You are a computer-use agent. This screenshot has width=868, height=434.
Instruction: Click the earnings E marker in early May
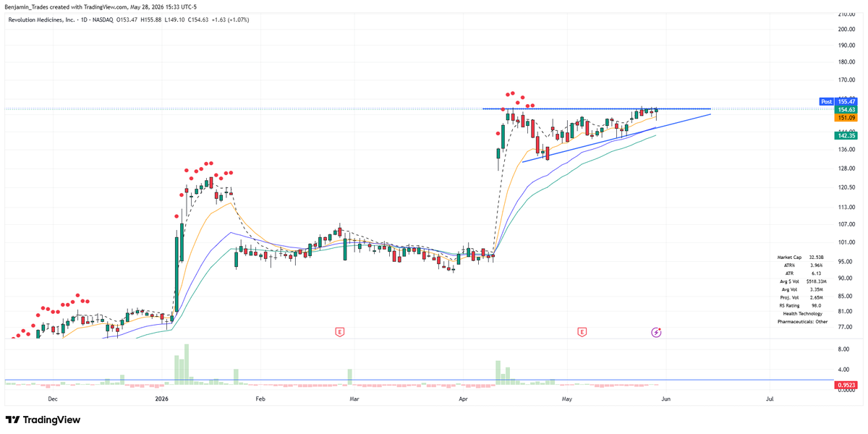582,332
